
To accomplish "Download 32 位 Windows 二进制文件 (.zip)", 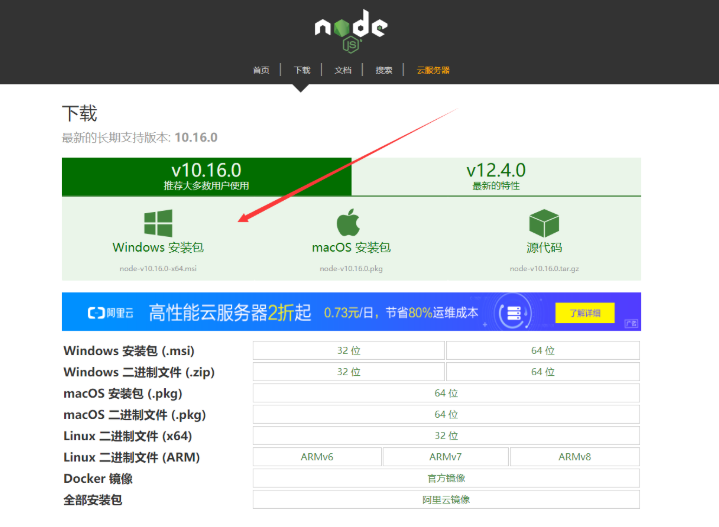I will click(348, 372).
